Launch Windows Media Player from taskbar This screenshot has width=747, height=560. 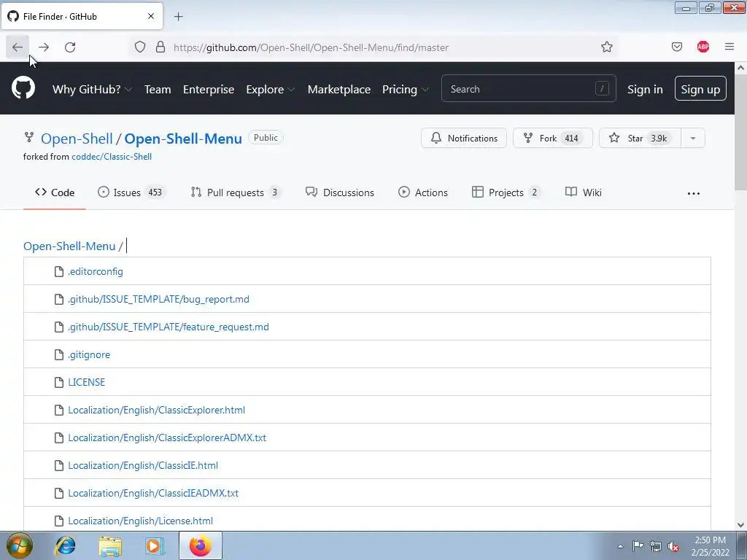(155, 545)
